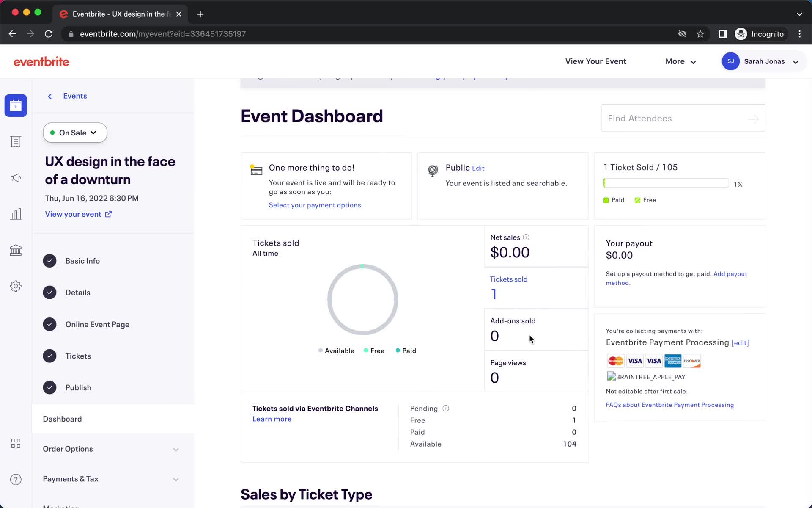Go to Details step
Viewport: 812px width, 508px height.
click(78, 293)
